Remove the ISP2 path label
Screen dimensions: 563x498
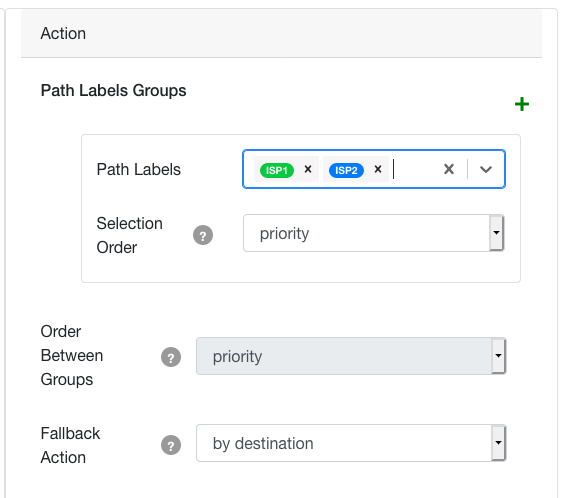(x=378, y=169)
